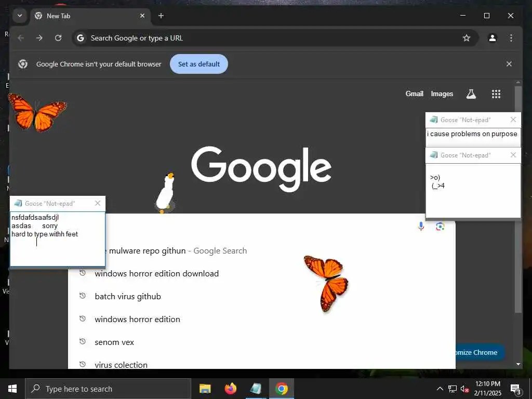Screen dimensions: 532x399
Task: Open the Gmail link
Action: pos(414,94)
